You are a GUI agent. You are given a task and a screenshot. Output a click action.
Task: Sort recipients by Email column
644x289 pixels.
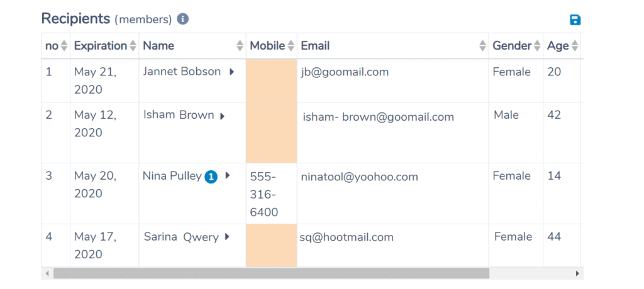click(482, 46)
